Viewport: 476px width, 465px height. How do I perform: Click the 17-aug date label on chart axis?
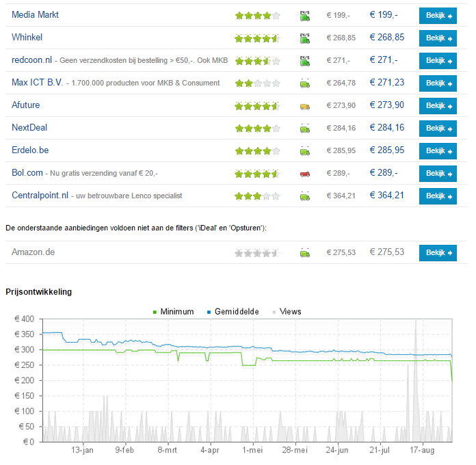pos(422,450)
